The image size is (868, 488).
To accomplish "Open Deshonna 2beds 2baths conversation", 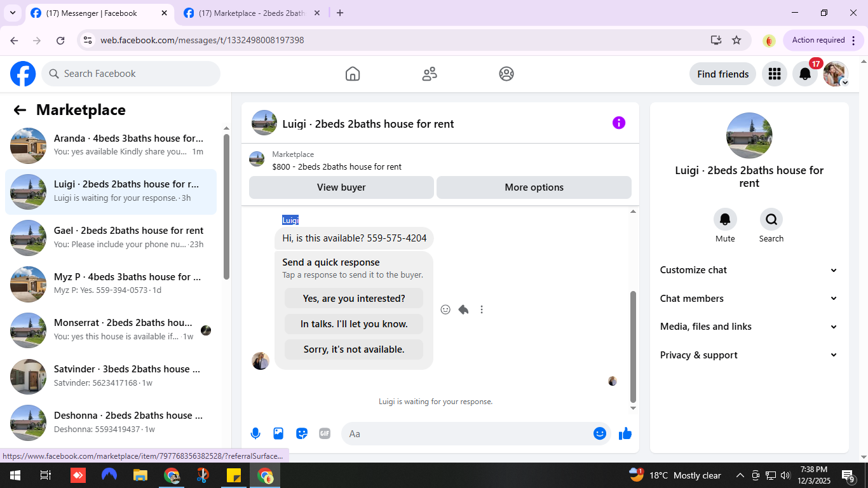I will click(x=111, y=423).
